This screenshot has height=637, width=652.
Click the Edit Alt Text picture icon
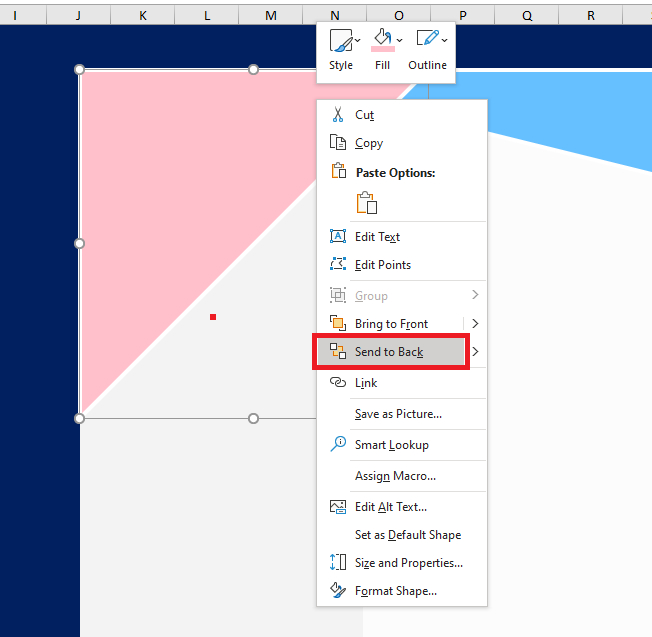[338, 507]
